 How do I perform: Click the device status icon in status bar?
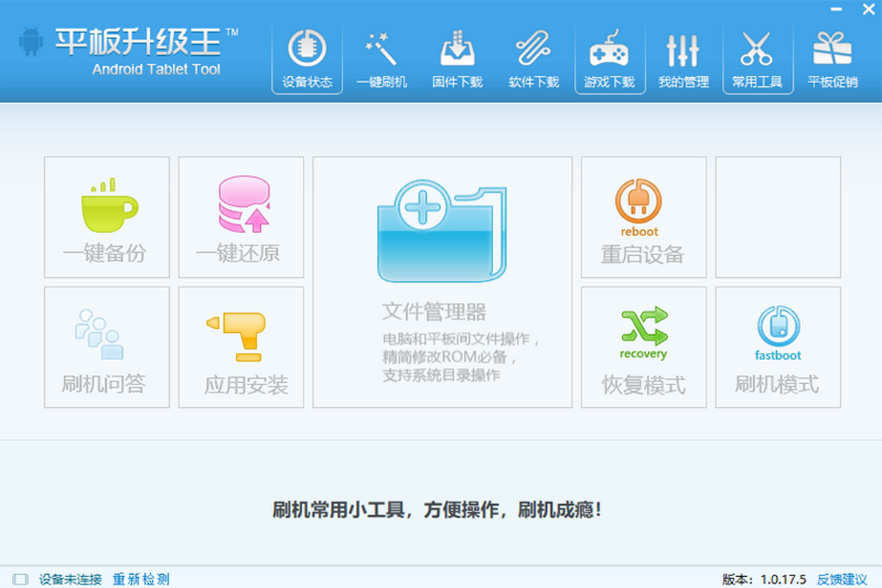point(21,579)
